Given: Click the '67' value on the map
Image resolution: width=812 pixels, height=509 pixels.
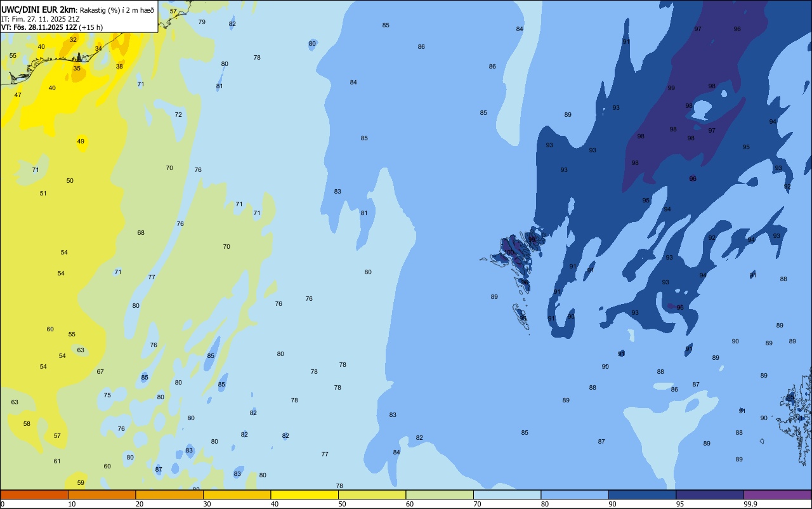Looking at the screenshot, I should pos(100,371).
